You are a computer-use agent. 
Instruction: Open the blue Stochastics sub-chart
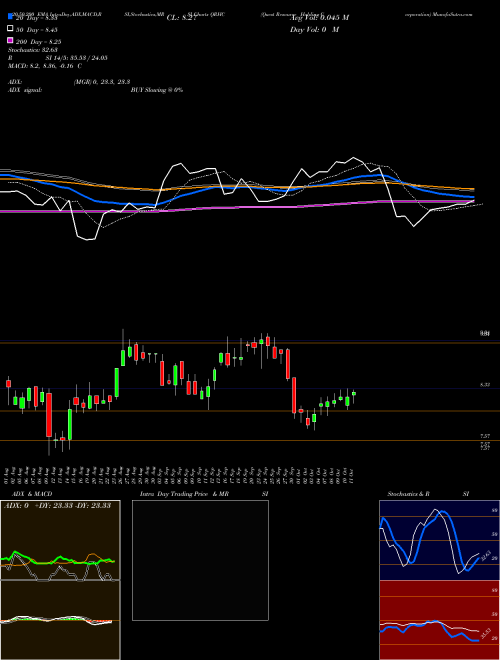439,540
